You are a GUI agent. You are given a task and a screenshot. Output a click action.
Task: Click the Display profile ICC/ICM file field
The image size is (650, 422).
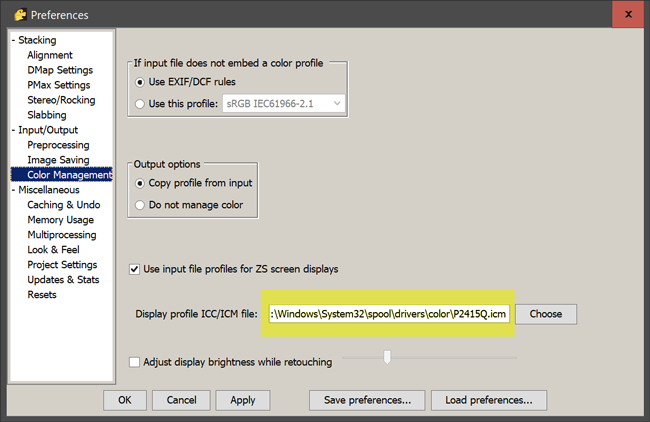(x=389, y=314)
